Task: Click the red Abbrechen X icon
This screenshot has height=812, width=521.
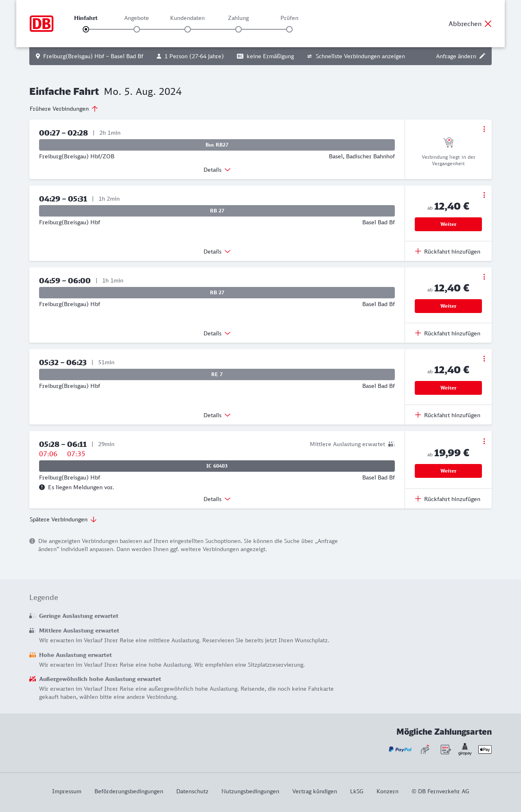Action: [488, 24]
